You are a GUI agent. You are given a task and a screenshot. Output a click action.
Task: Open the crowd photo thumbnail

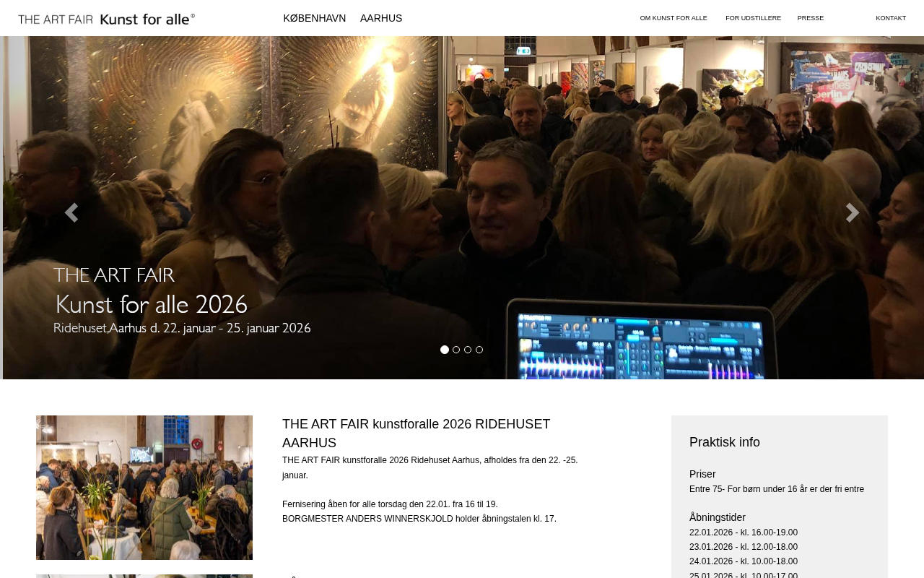coord(144,488)
